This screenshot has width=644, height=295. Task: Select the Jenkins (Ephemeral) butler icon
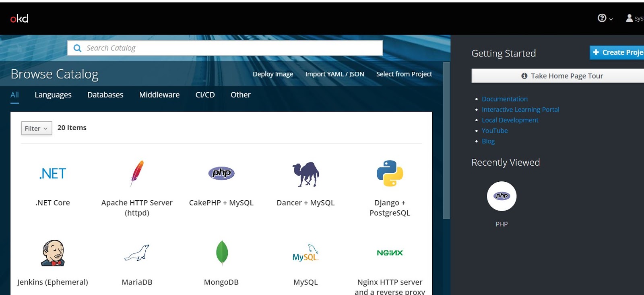click(x=53, y=253)
